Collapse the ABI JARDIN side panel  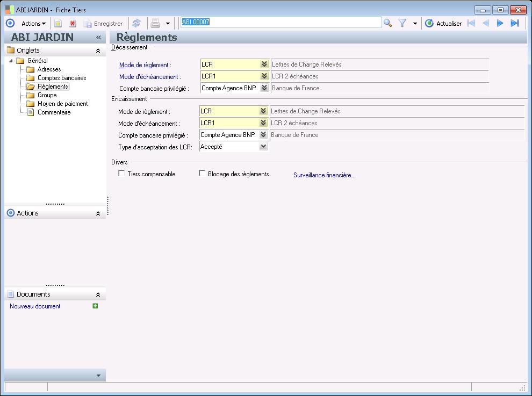(x=98, y=38)
